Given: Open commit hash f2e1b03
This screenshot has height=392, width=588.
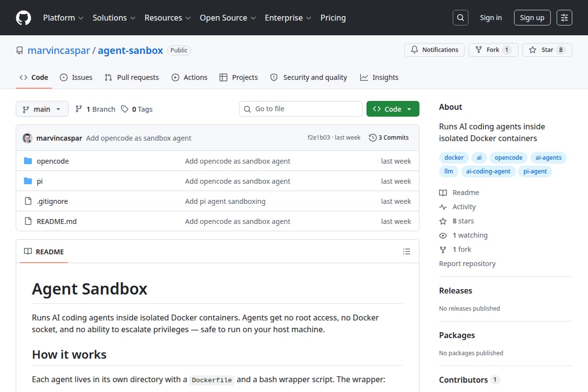Looking at the screenshot, I should [318, 138].
